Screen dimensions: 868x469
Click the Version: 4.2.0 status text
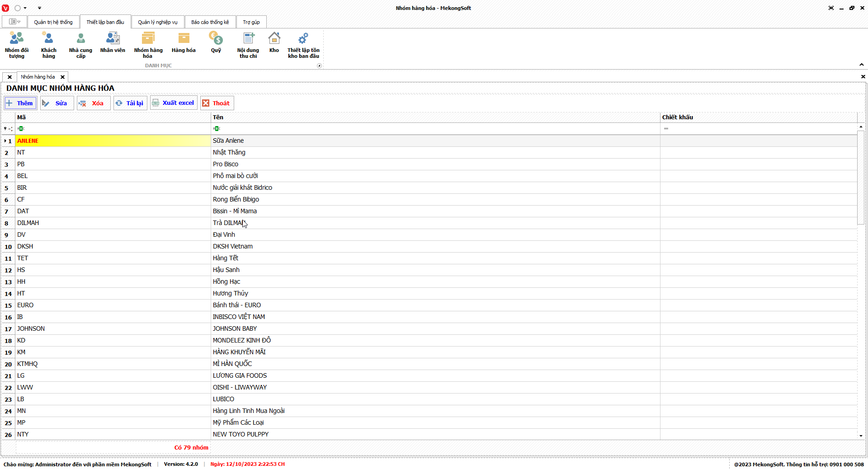pos(181,464)
